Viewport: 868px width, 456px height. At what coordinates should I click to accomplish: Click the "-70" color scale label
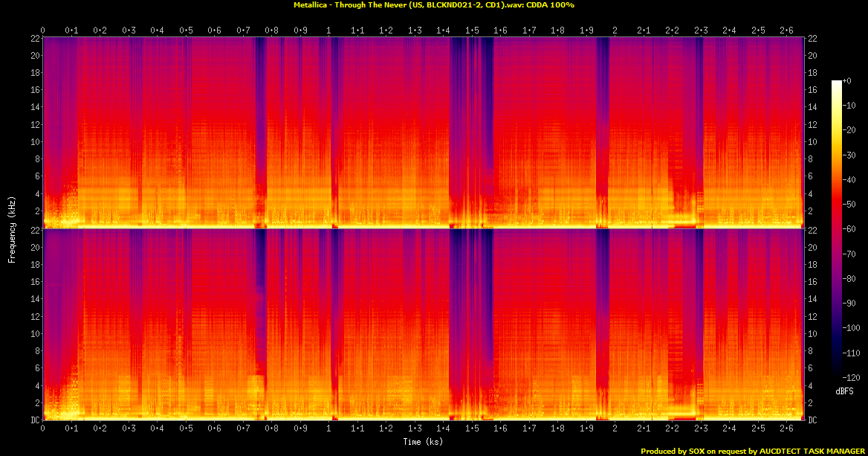point(849,254)
